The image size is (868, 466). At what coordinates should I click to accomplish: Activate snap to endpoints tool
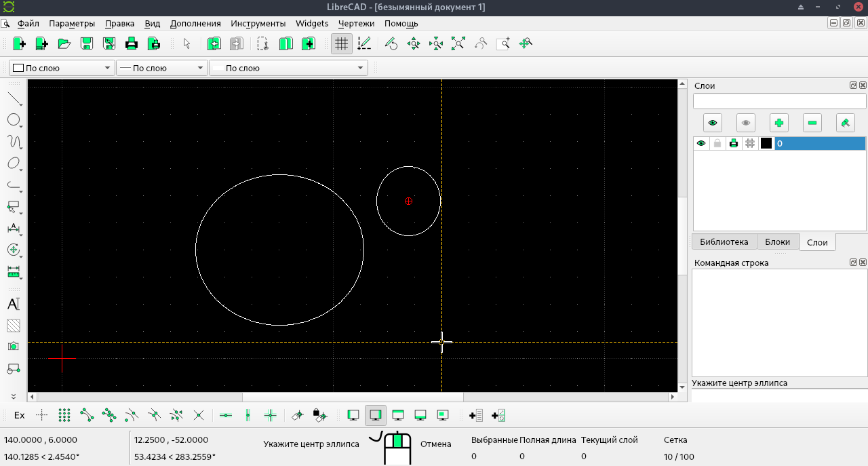coord(86,414)
